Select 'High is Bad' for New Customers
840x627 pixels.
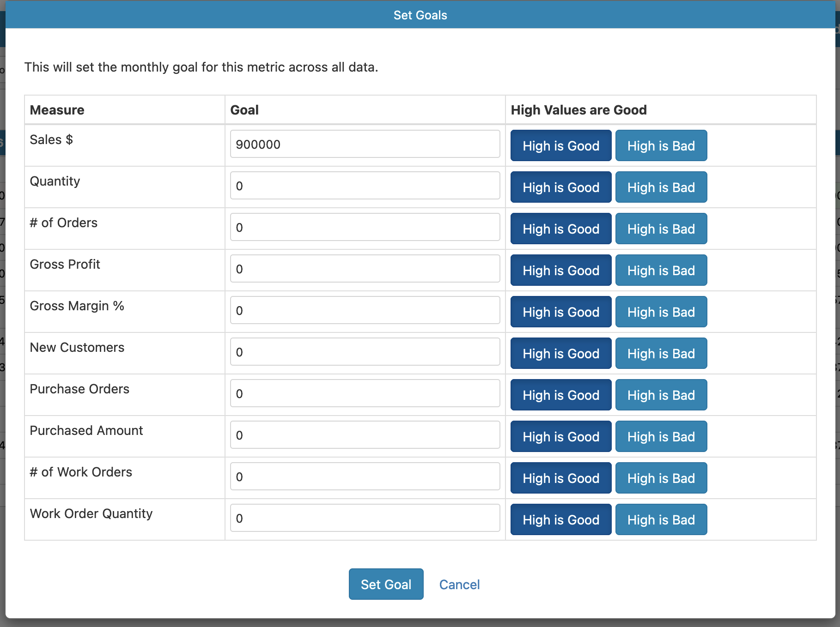661,353
